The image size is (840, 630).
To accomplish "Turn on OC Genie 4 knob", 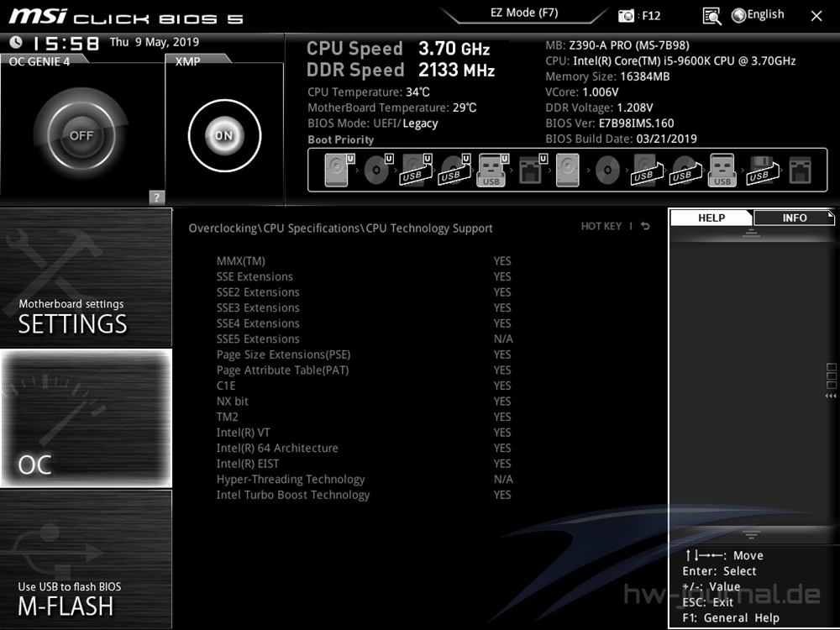I will click(81, 135).
